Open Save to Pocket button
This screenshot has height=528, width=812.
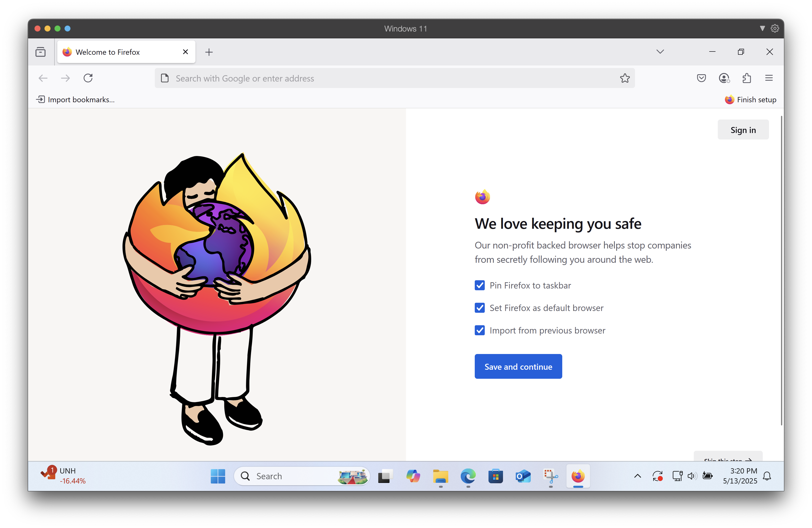point(701,78)
